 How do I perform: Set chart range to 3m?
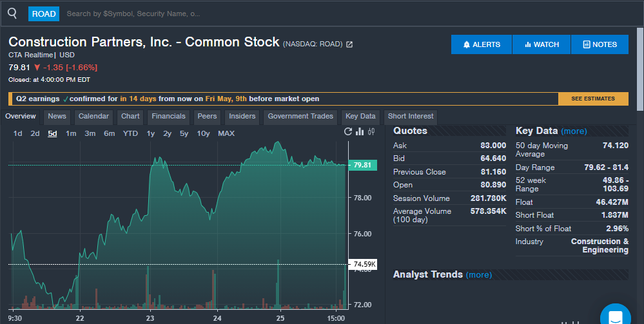[x=90, y=133]
